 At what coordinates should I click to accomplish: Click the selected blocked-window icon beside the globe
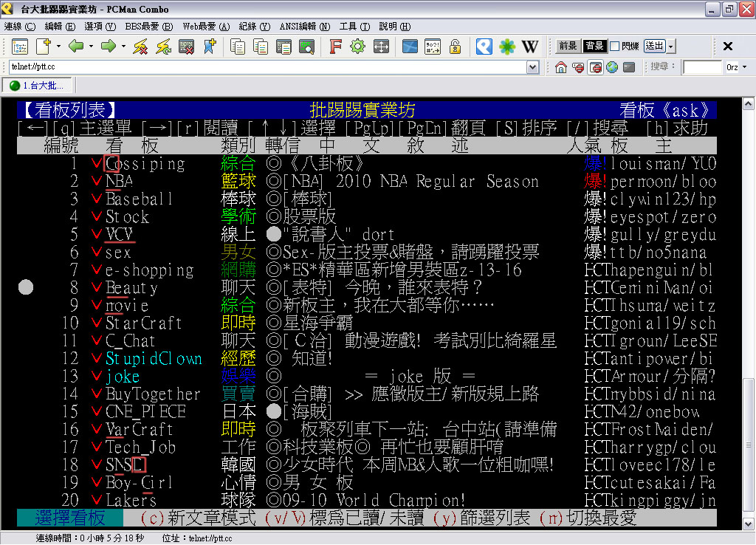[x=596, y=67]
